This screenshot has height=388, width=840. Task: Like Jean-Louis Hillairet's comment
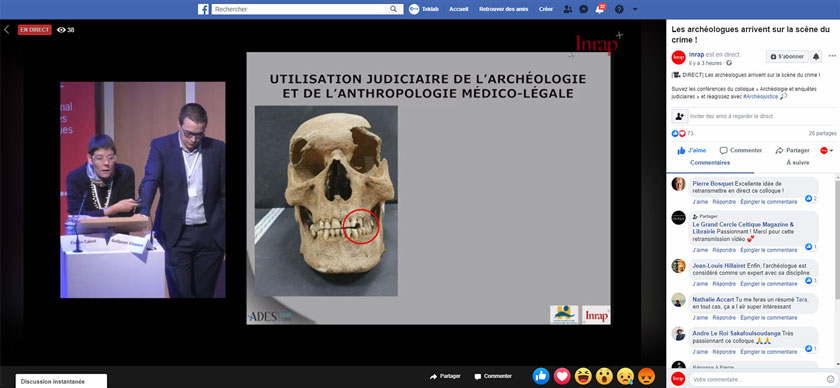[x=700, y=284]
